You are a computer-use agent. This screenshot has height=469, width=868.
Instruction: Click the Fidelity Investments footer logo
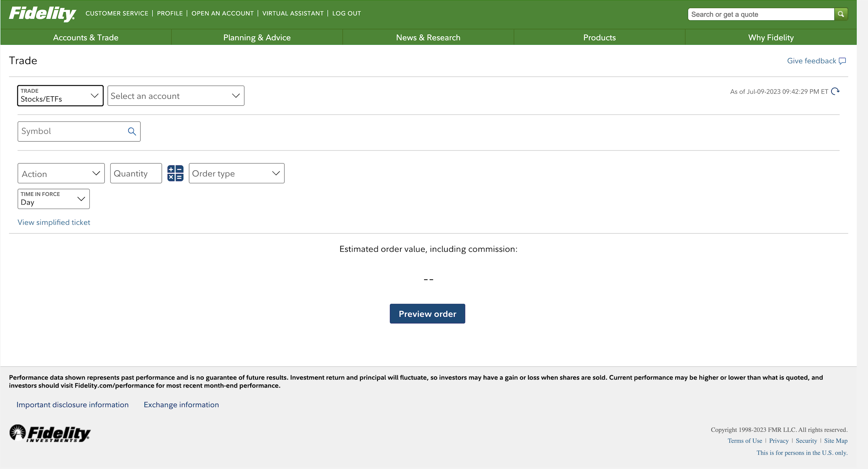pos(50,433)
